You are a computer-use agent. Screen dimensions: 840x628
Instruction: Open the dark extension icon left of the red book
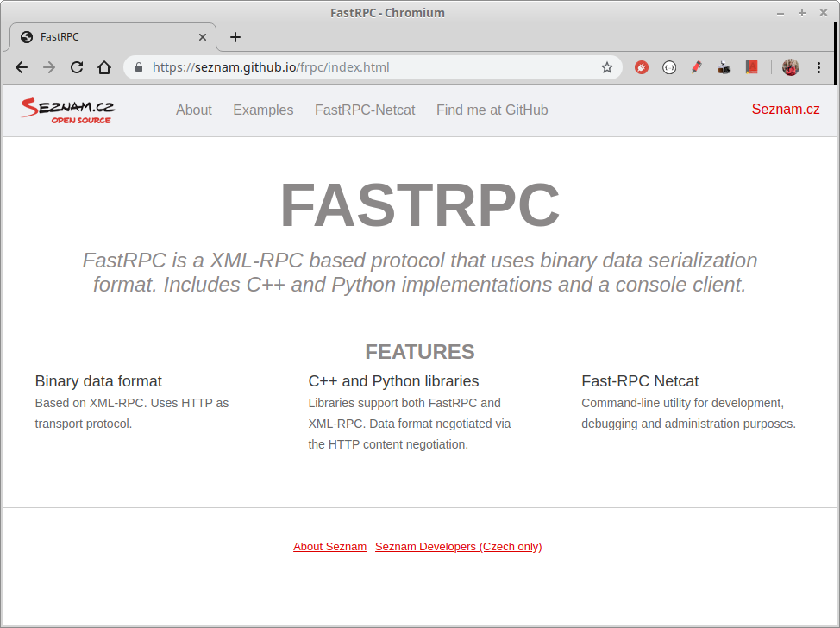click(x=724, y=67)
